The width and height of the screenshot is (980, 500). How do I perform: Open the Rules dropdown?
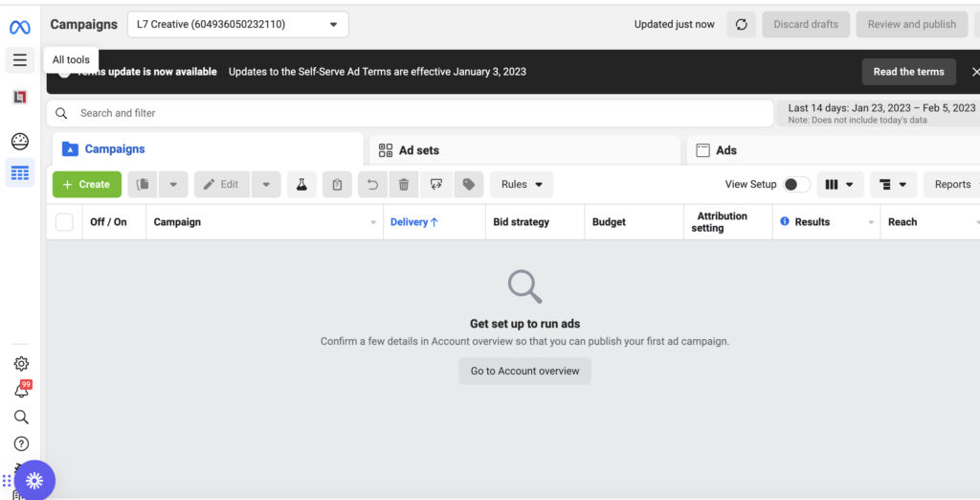522,185
